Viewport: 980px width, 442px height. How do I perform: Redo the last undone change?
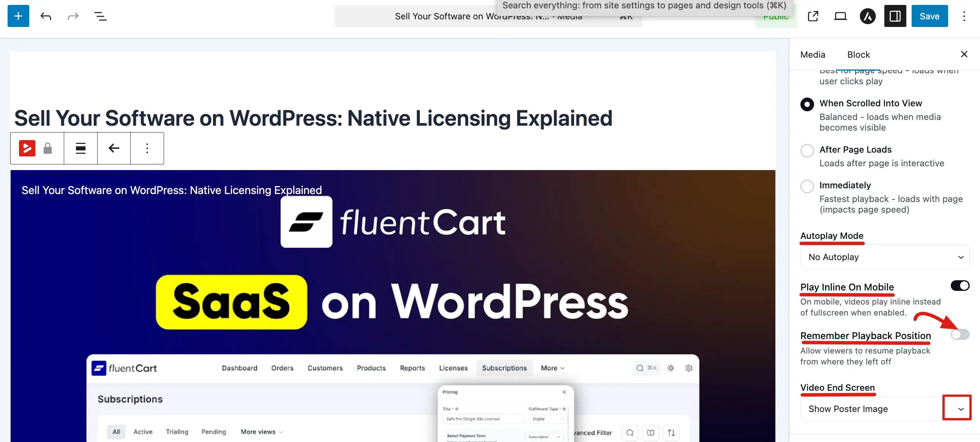[73, 16]
